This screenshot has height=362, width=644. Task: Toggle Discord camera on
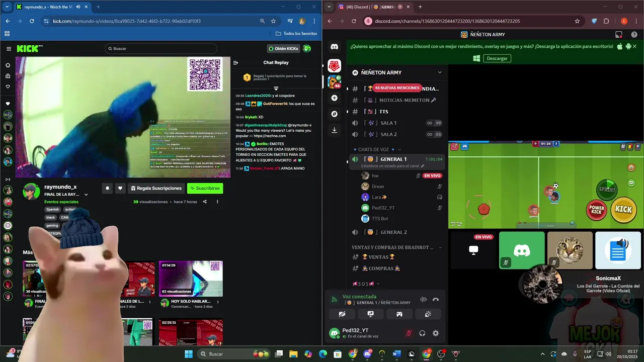(342, 314)
